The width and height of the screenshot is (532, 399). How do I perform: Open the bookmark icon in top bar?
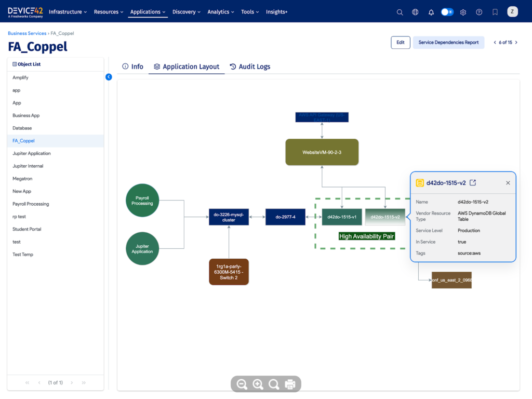coord(495,12)
